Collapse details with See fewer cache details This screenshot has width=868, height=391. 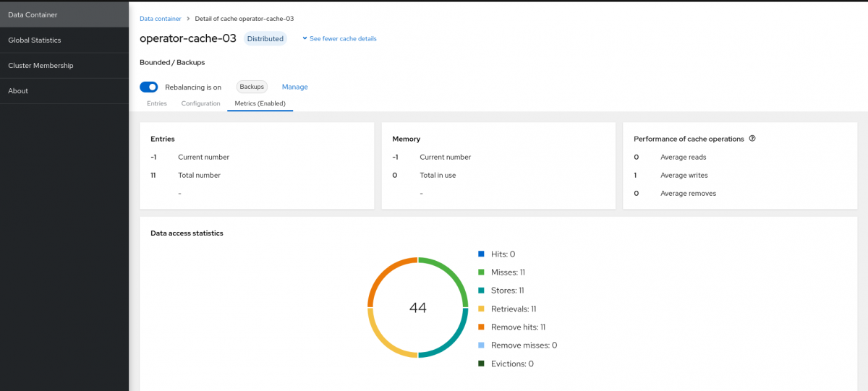point(339,38)
